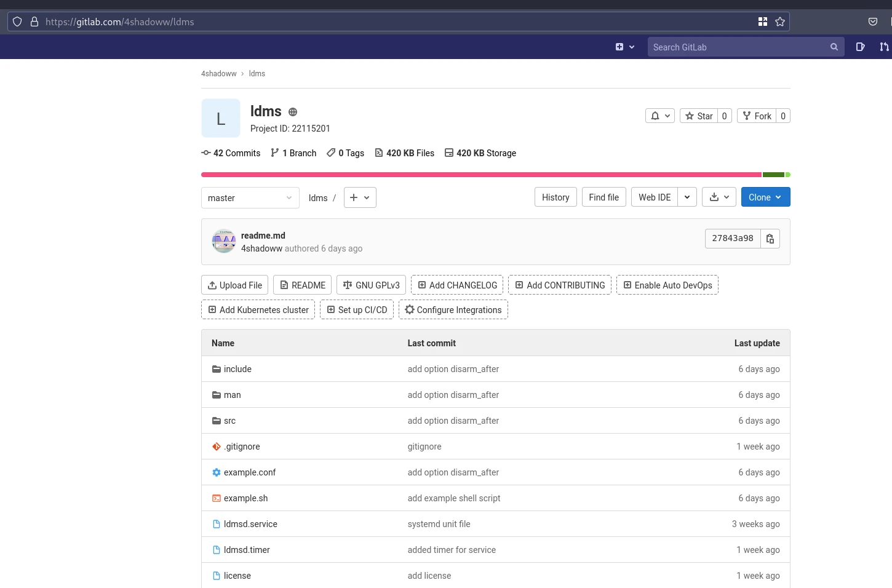The height and width of the screenshot is (588, 892).
Task: Click 4shadoww in the breadcrumb
Action: tap(219, 74)
